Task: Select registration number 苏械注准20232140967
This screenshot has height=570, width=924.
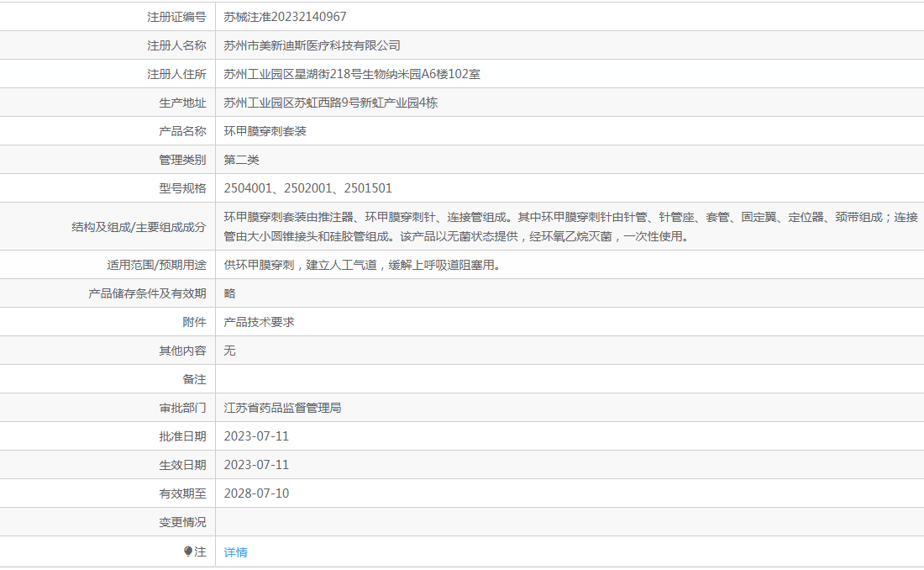Action: click(286, 17)
